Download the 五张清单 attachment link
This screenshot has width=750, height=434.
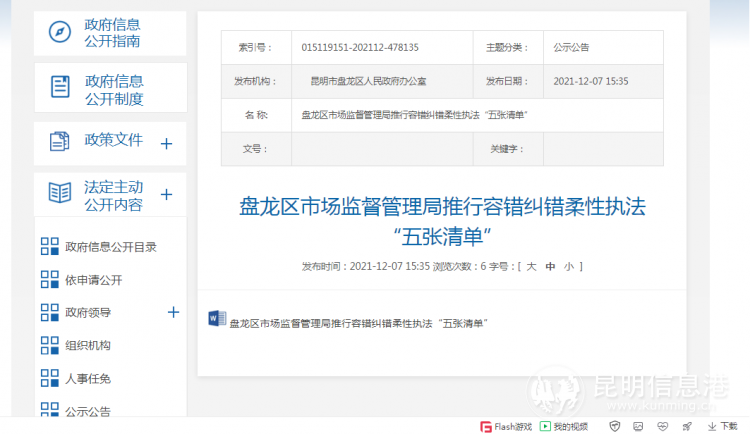(357, 323)
